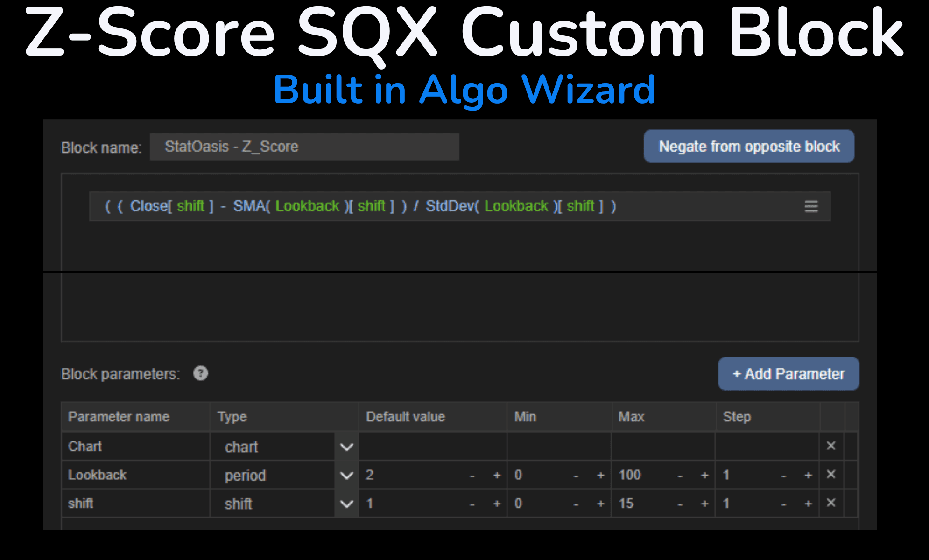
Task: Open the Block parameters help icon
Action: 201,373
